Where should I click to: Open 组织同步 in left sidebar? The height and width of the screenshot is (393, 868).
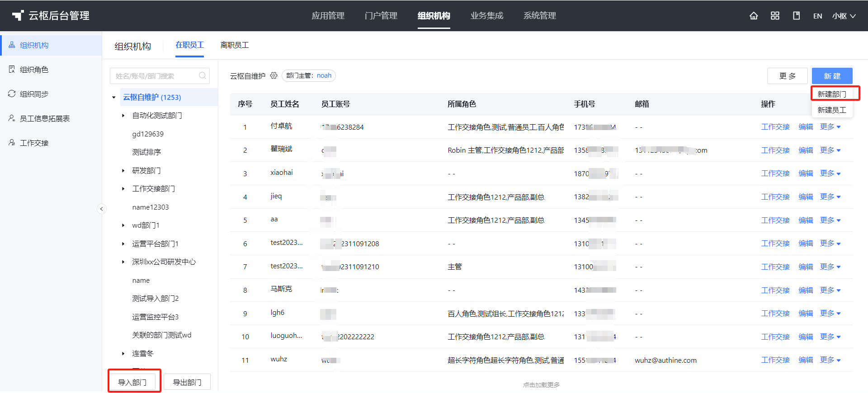tap(34, 94)
